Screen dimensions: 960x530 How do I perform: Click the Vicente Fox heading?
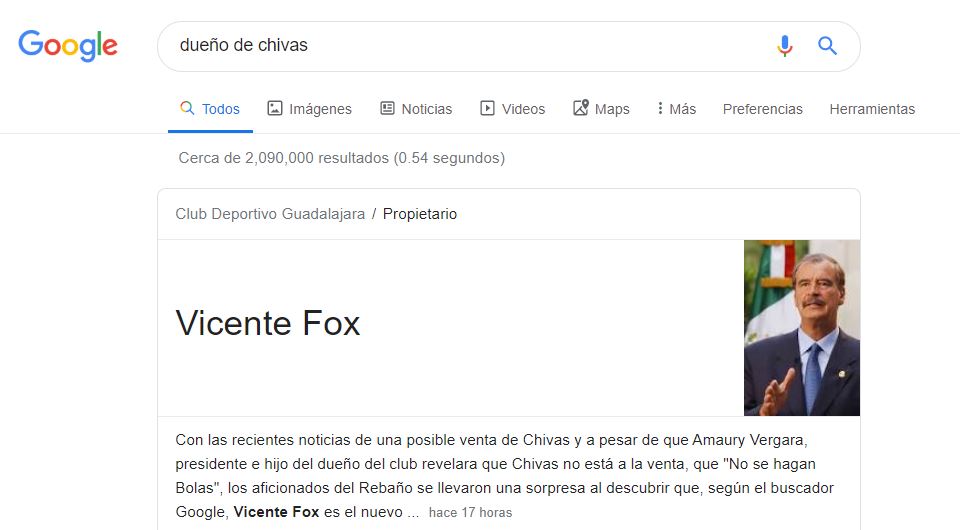pyautogui.click(x=268, y=323)
